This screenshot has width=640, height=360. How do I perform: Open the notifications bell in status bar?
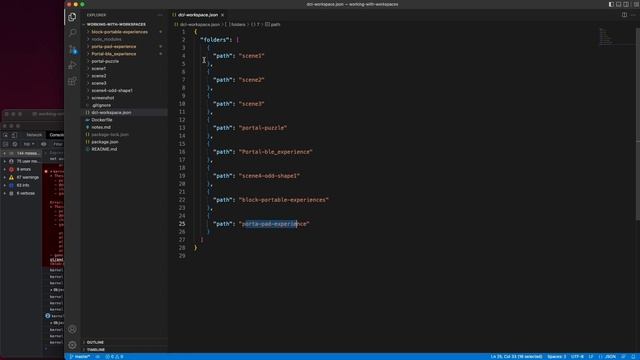coord(633,357)
